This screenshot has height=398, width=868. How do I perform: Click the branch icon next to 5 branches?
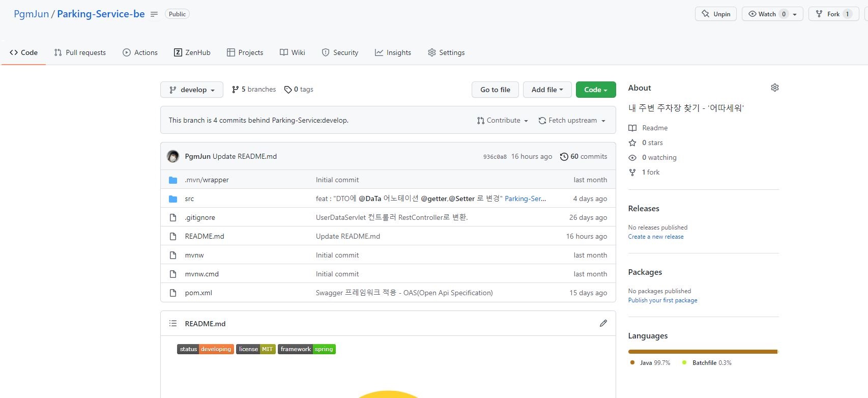point(235,90)
